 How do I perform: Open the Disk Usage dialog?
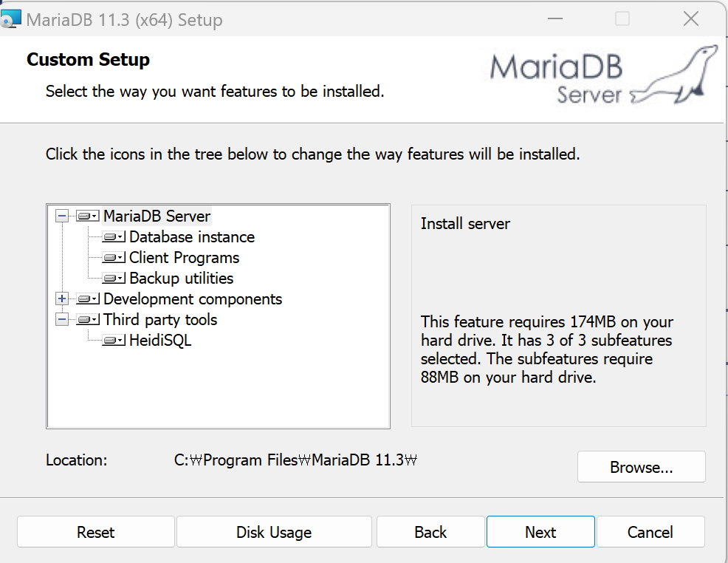click(x=274, y=532)
